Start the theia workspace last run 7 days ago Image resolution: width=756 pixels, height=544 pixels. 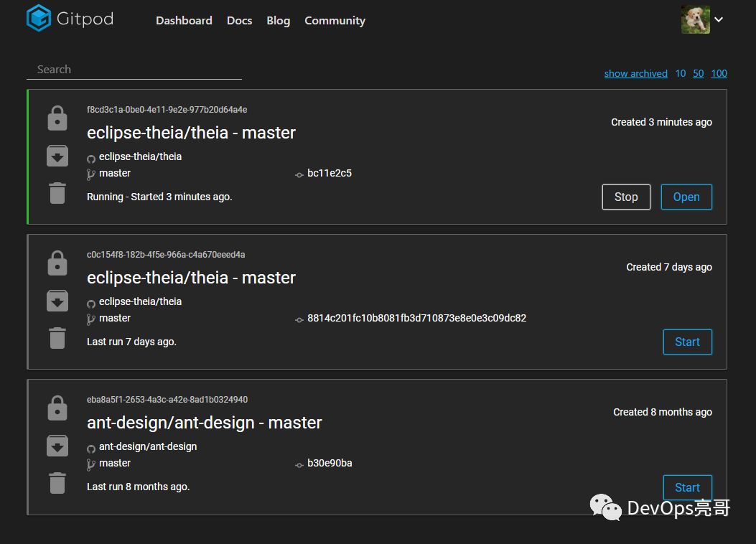coord(687,342)
